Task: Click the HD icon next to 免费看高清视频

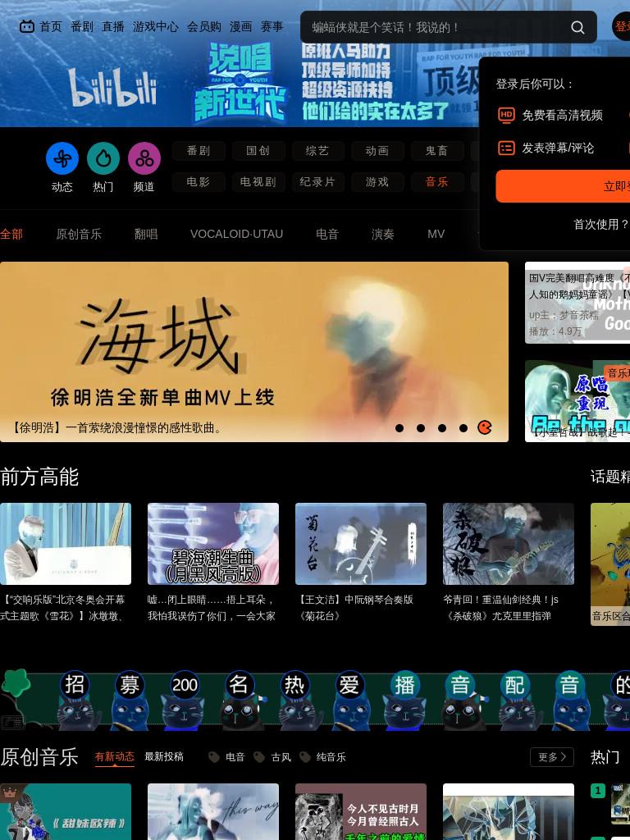Action: (x=506, y=115)
